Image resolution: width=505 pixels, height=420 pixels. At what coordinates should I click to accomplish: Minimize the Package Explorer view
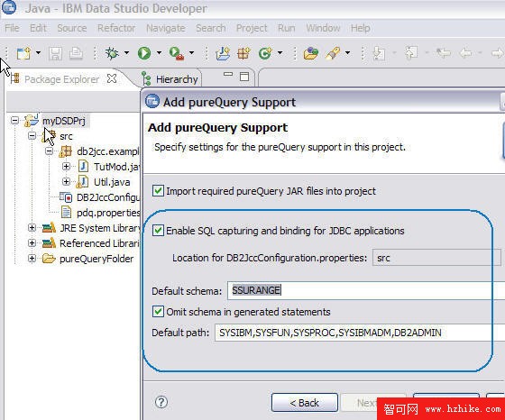228,75
